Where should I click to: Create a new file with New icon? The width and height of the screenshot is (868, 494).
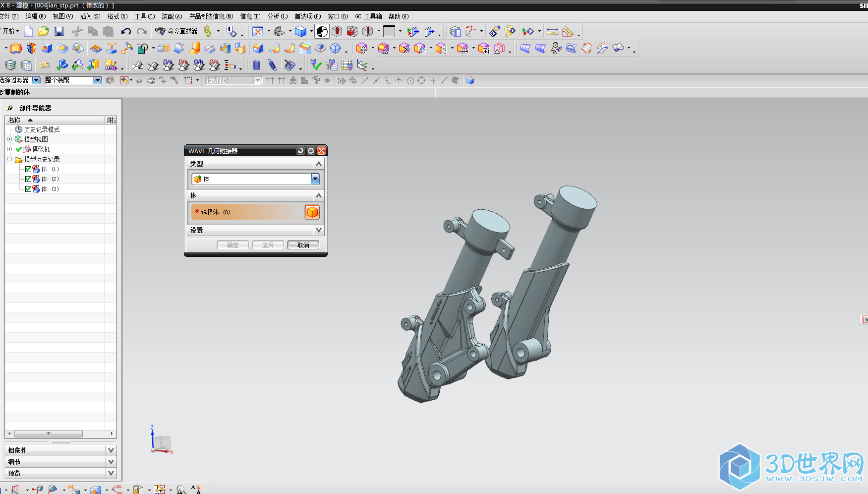(29, 31)
